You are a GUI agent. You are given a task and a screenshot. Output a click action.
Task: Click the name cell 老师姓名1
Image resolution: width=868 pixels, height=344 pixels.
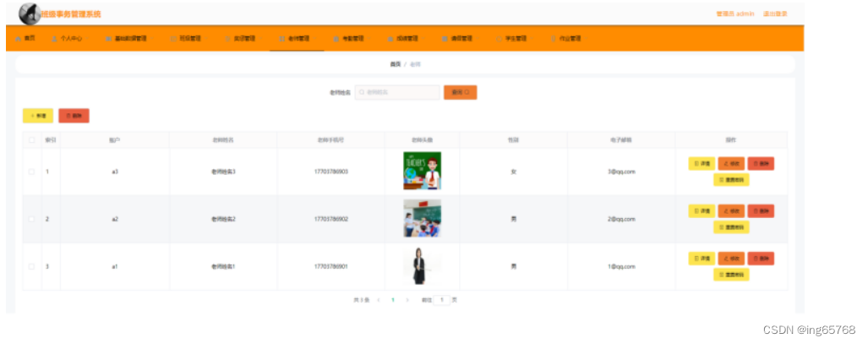[223, 266]
